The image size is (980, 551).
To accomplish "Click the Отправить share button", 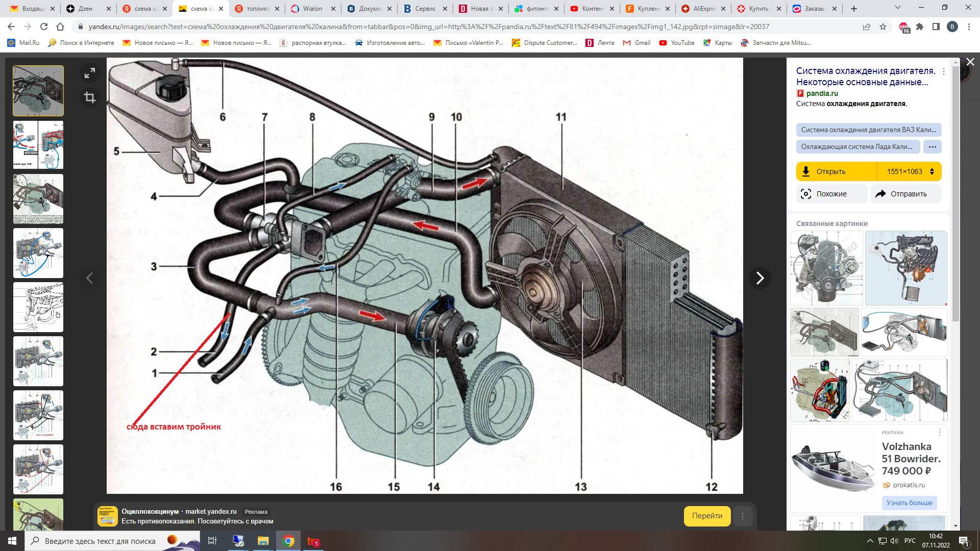I will (905, 194).
